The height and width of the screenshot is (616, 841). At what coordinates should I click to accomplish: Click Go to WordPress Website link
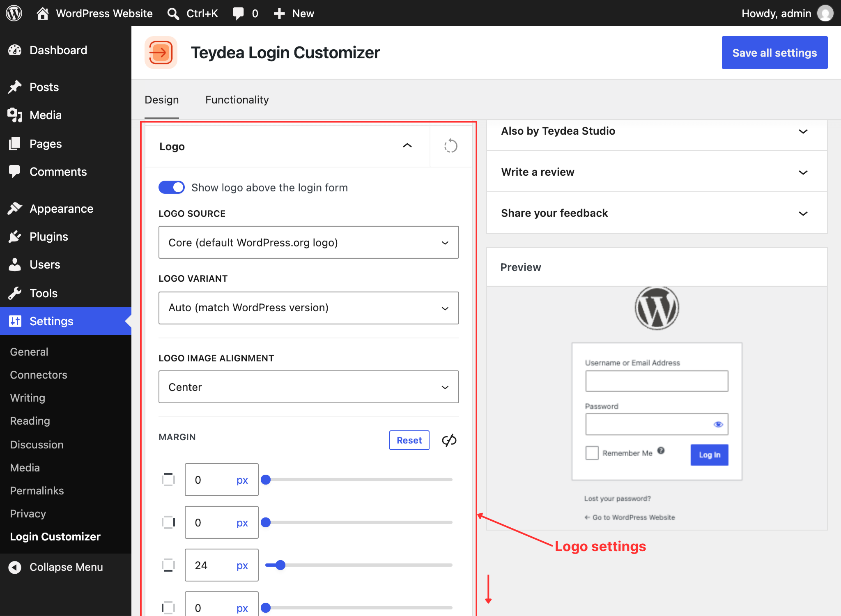pos(630,517)
